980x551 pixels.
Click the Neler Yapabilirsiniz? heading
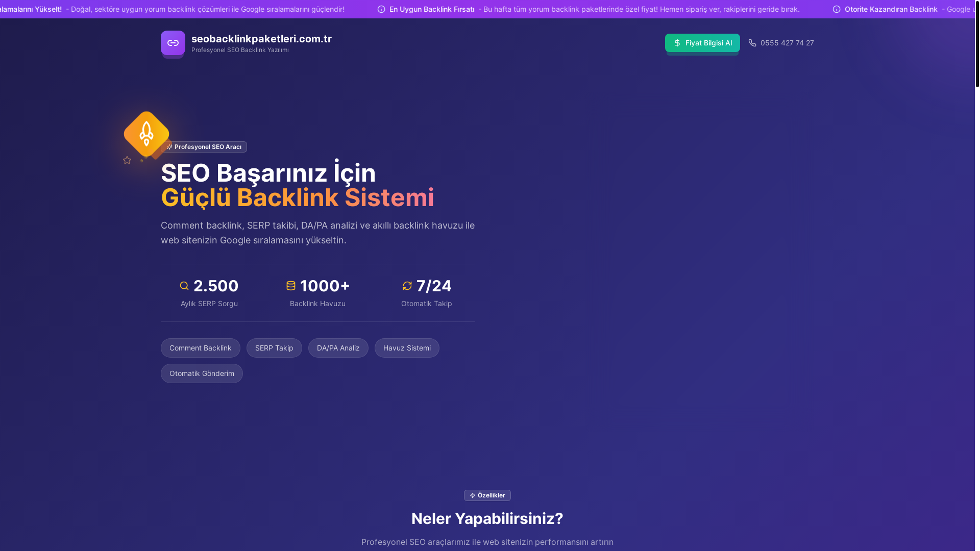[x=487, y=518]
